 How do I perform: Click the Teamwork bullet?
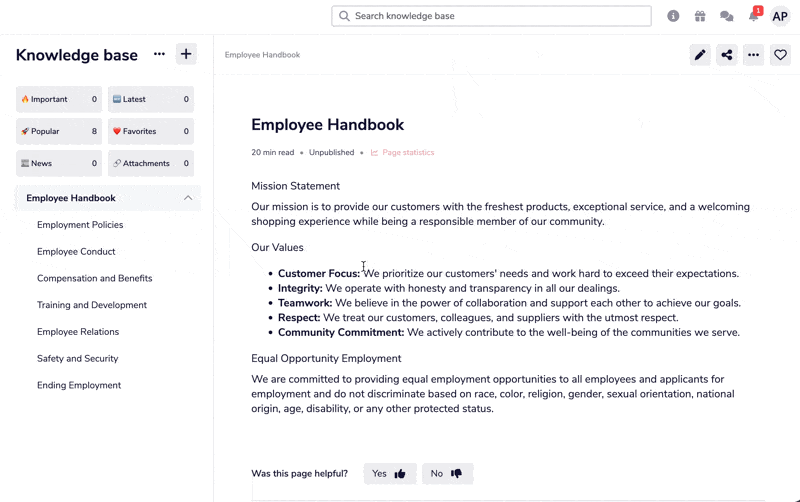(x=509, y=303)
